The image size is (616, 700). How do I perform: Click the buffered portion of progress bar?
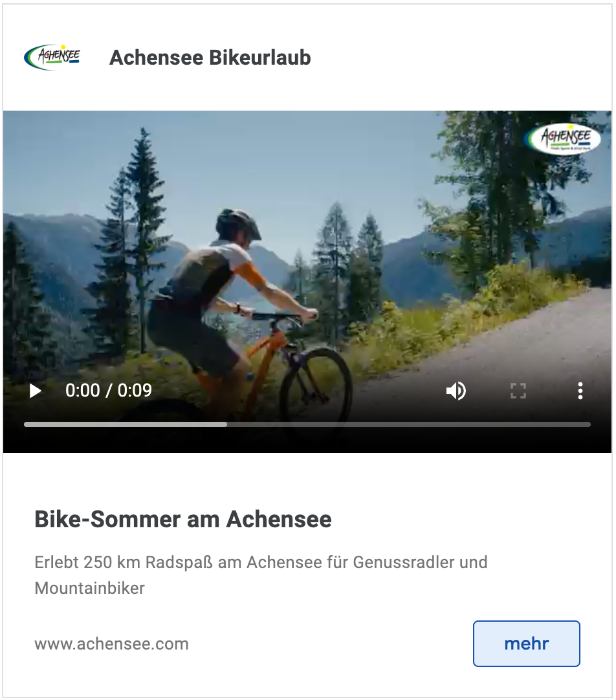(x=126, y=424)
